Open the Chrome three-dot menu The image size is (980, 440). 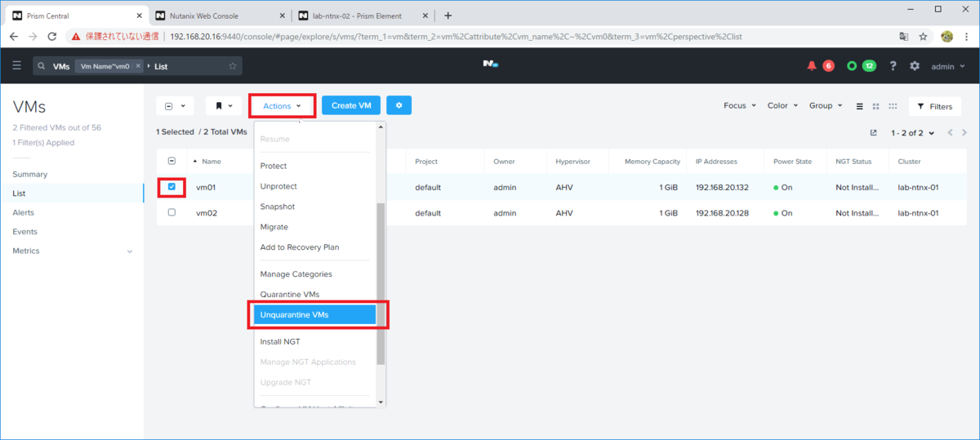point(967,37)
